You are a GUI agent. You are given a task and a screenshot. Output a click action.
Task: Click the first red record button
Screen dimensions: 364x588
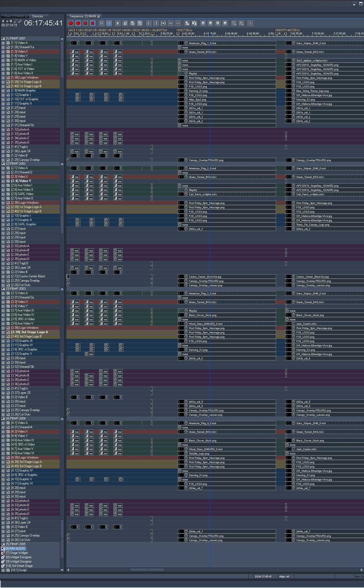tap(71, 23)
